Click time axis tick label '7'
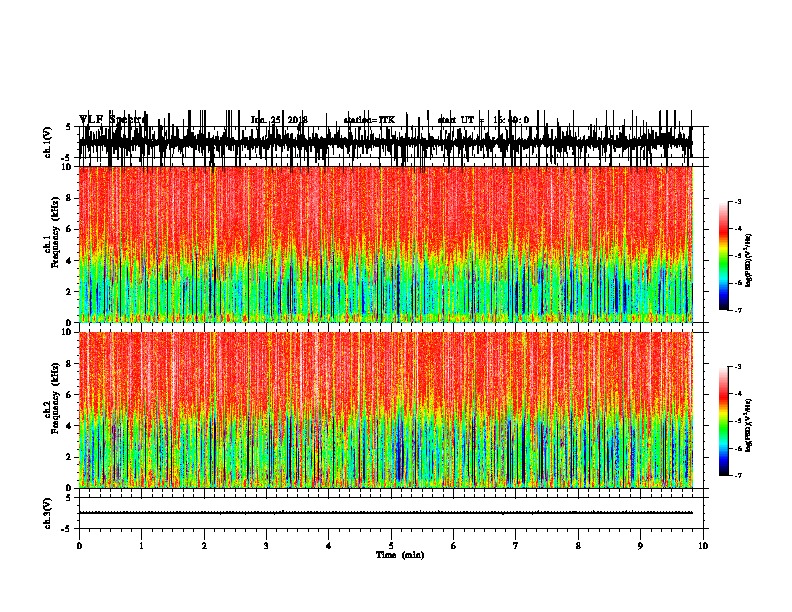This screenshot has height=612, width=792. click(516, 546)
